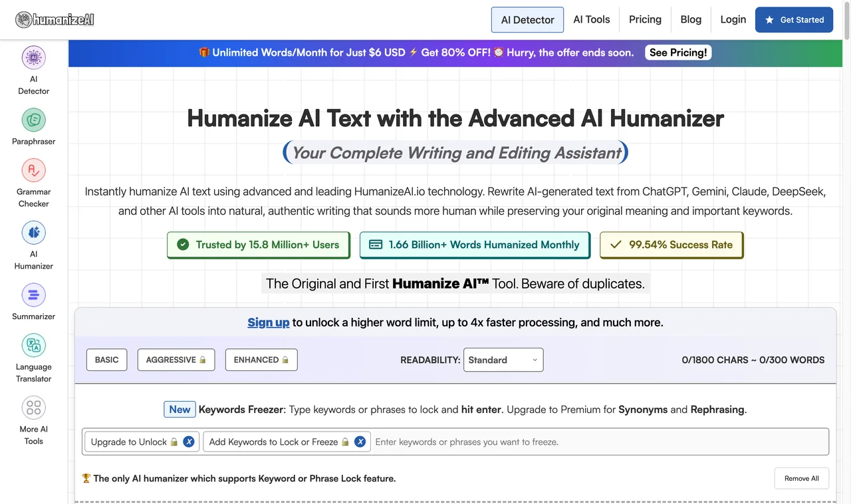Open the Blog link
This screenshot has width=851, height=504.
pyautogui.click(x=691, y=19)
